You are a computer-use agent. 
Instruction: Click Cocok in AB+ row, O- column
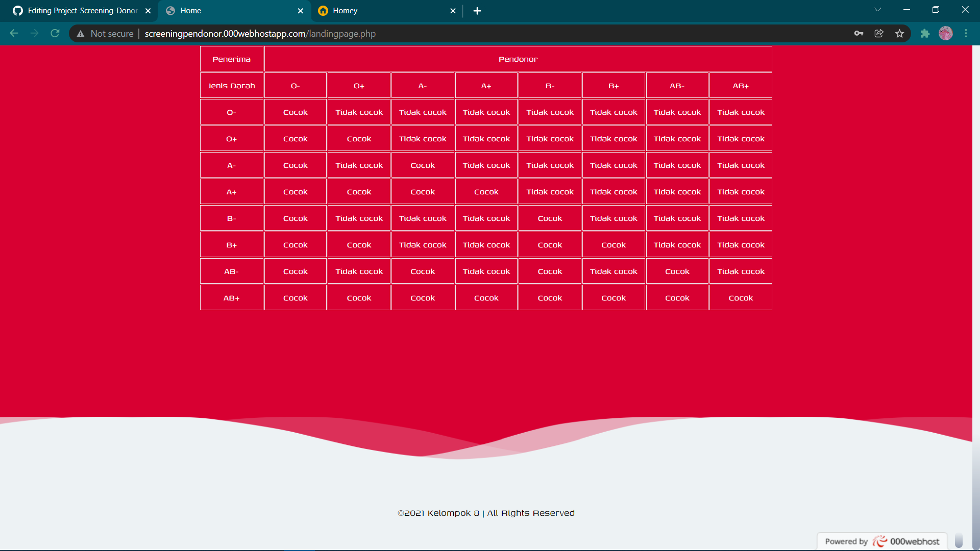[x=296, y=298]
